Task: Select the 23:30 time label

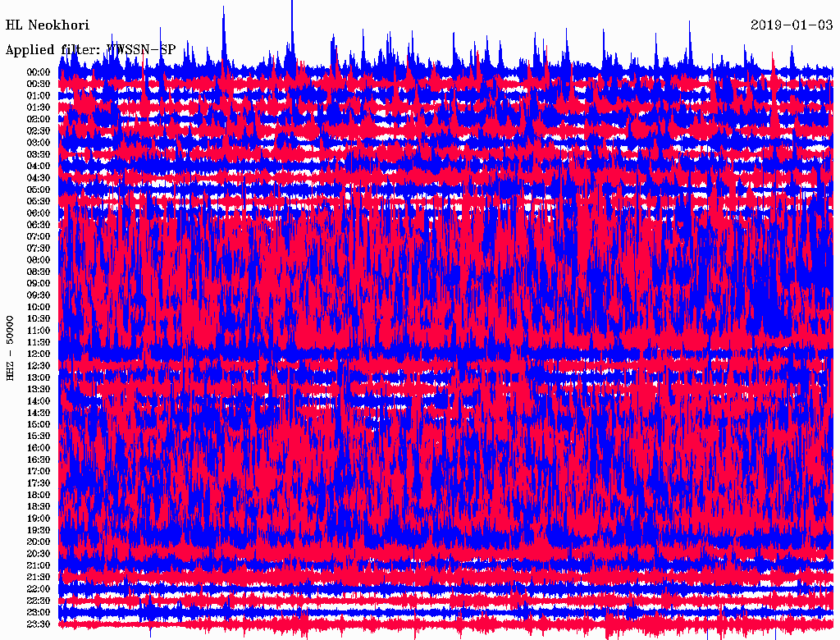Action: (x=38, y=624)
